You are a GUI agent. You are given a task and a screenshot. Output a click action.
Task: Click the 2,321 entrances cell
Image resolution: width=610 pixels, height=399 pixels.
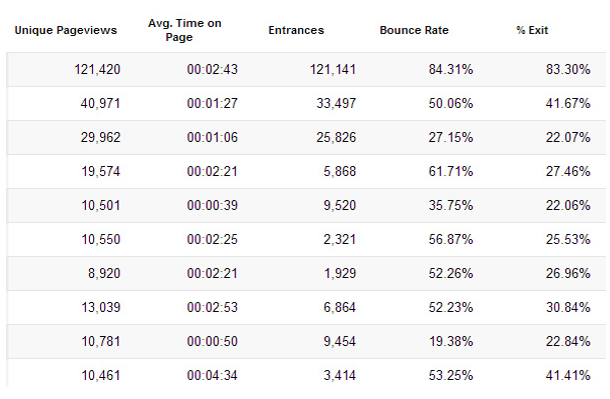click(x=340, y=239)
